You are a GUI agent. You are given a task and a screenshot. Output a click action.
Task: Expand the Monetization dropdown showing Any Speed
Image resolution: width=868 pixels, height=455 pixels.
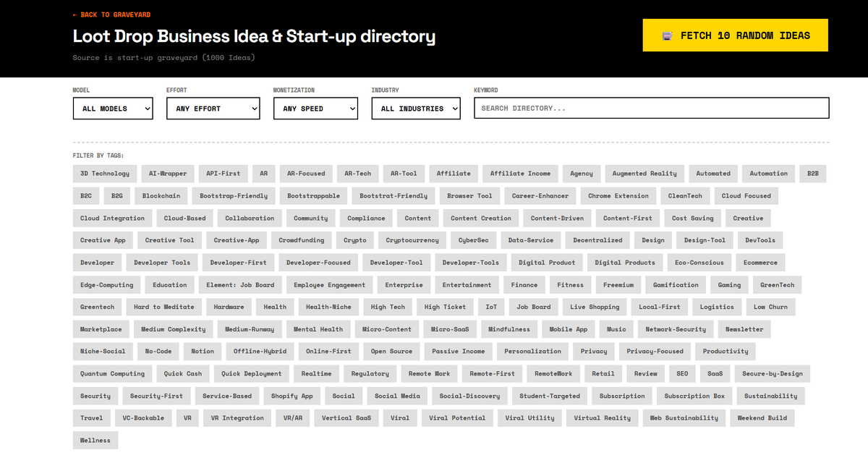pyautogui.click(x=315, y=109)
